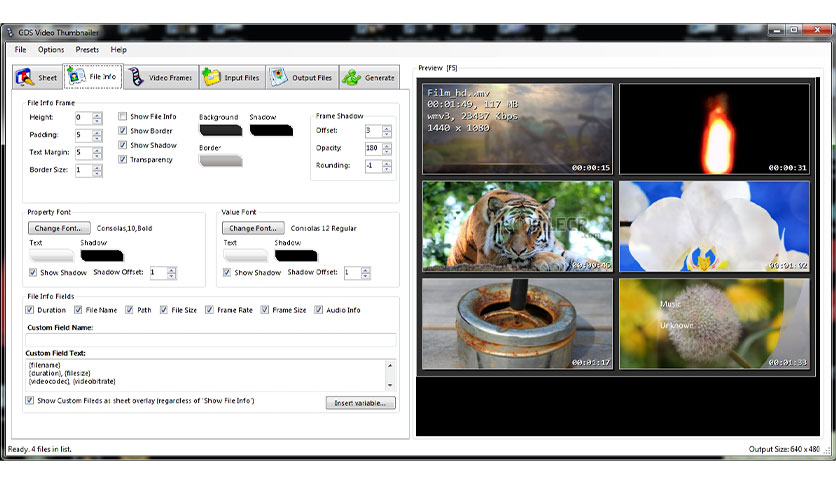Click Value Font Shadow Offset spinner arrows

click(366, 273)
